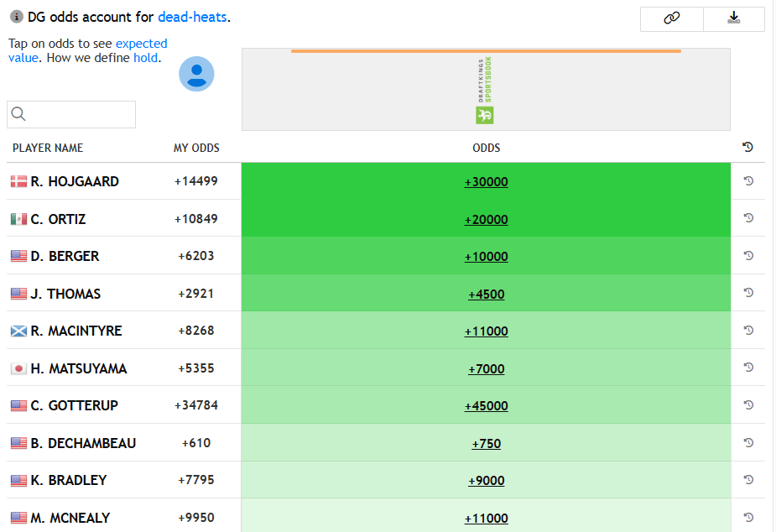This screenshot has height=532, width=776.
Task: Open odds history icon for J. Thomas
Action: (x=748, y=293)
